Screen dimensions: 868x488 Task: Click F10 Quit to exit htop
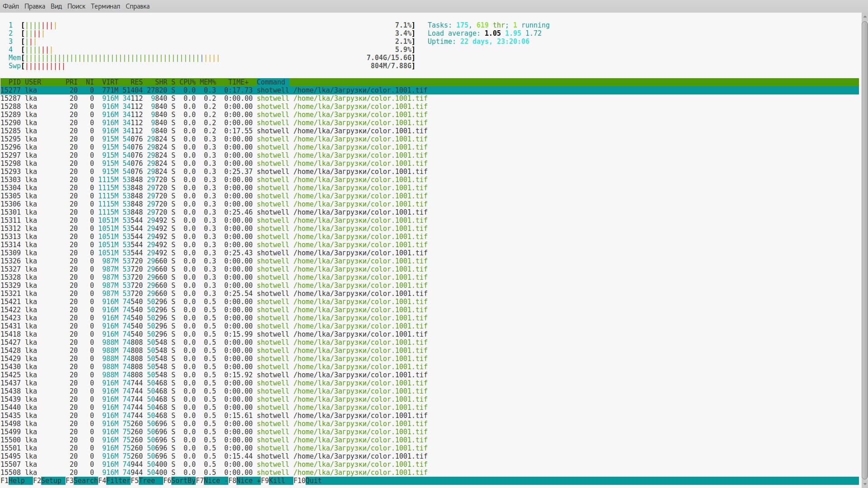click(x=308, y=481)
